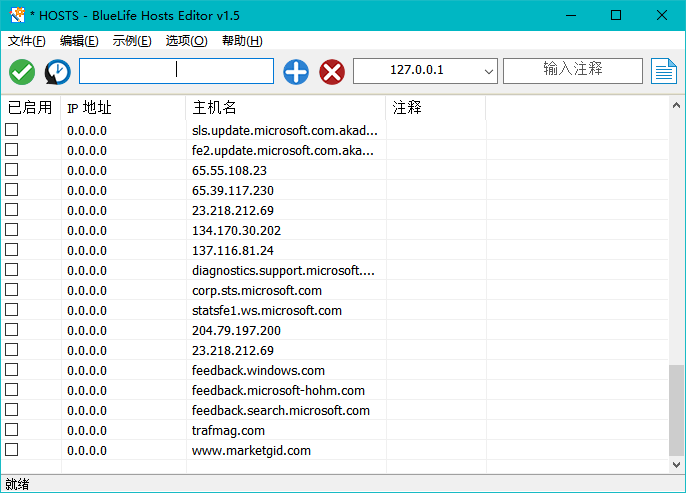The image size is (686, 493).
Task: Sort by the 已启用 column header
Action: (x=31, y=108)
